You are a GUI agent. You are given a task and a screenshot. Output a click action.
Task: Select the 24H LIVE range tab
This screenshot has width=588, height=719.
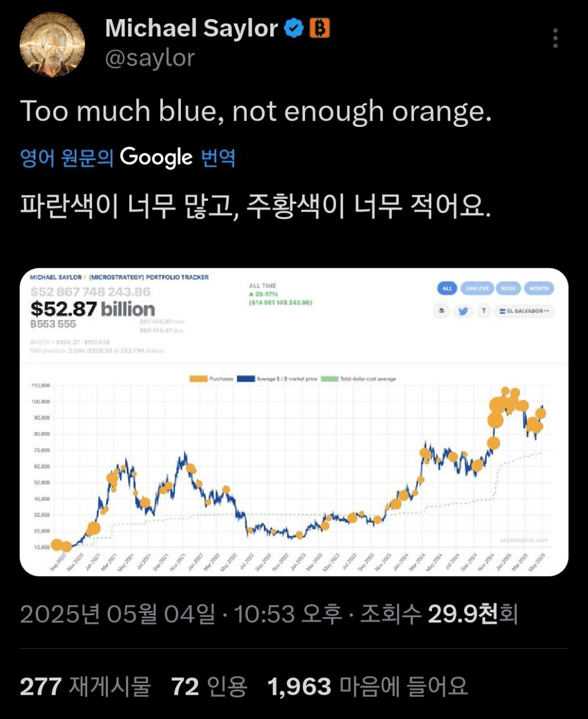477,288
